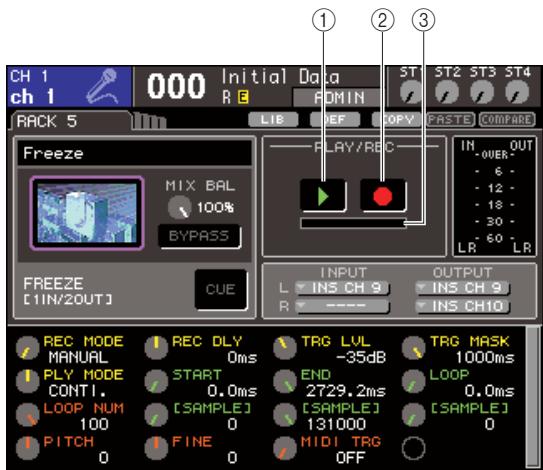Screen dimensions: 543x470
Task: Select the REC DLY knob
Action: 156,348
